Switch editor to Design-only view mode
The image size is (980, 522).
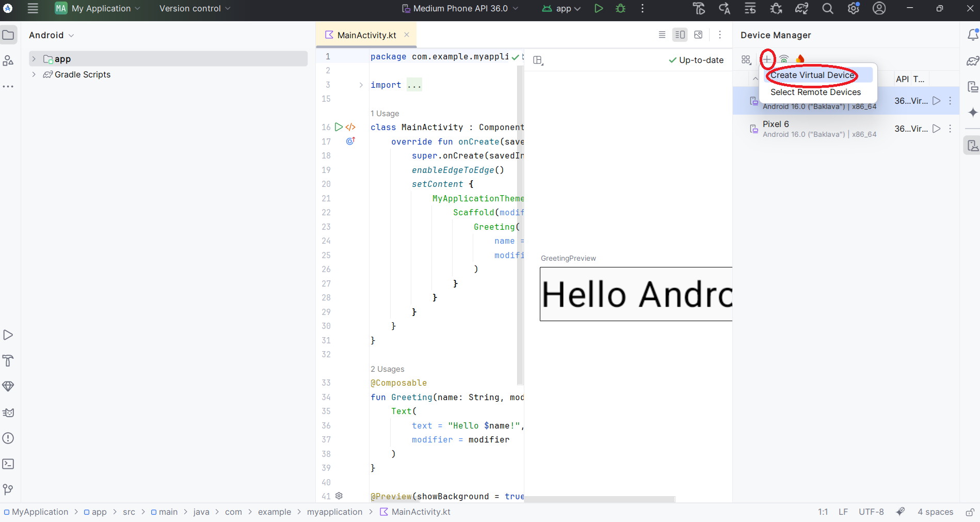point(698,35)
